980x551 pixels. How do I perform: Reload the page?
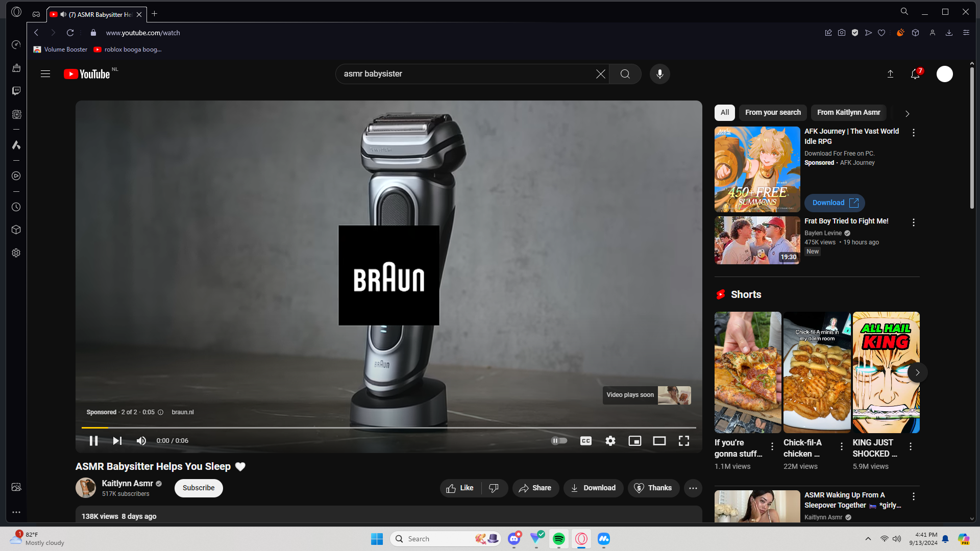pyautogui.click(x=70, y=33)
